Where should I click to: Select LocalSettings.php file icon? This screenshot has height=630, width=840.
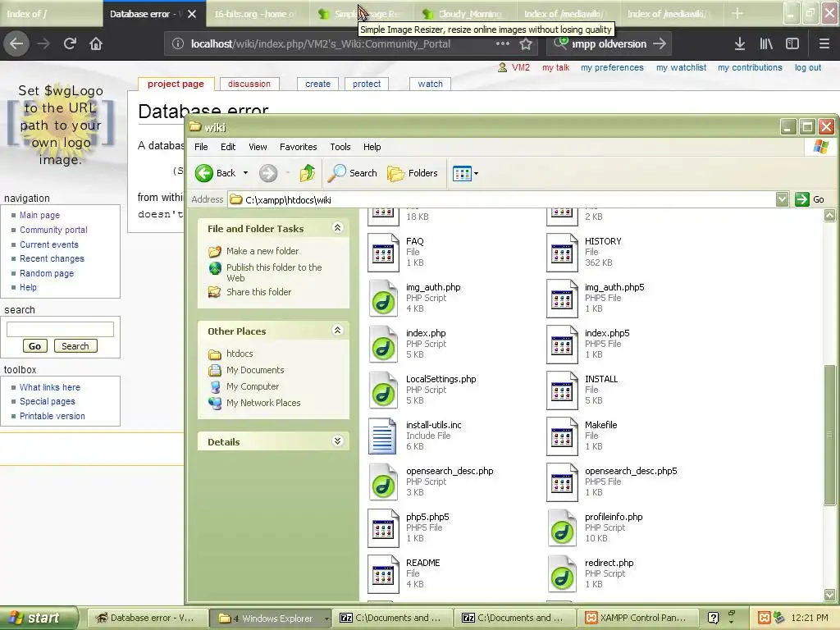(x=383, y=390)
